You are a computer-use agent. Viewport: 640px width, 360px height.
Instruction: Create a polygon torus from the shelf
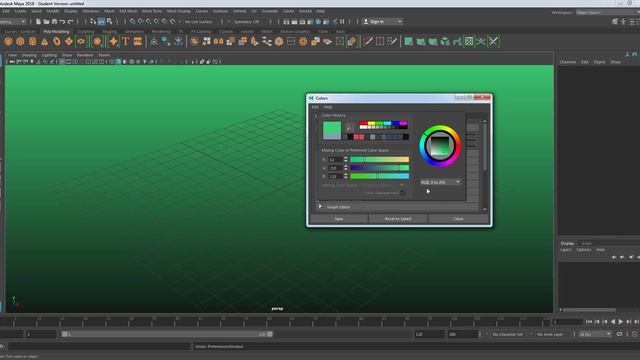tap(57, 41)
